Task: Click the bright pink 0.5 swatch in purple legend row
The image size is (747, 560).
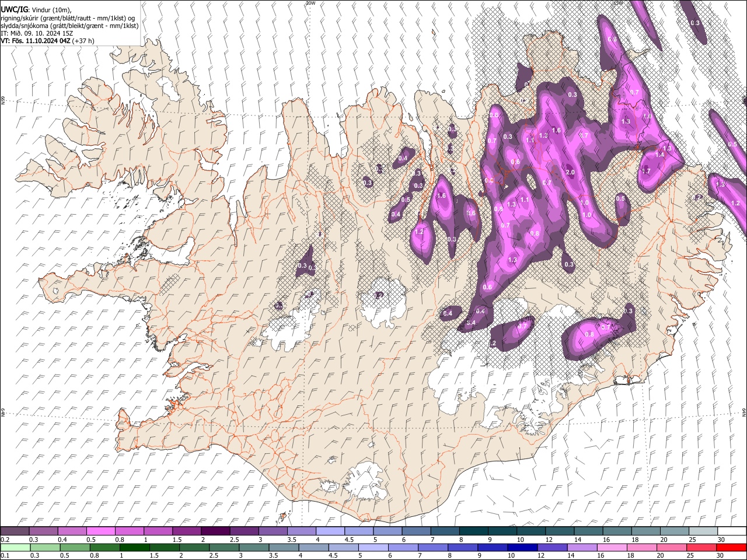Action: (101, 531)
